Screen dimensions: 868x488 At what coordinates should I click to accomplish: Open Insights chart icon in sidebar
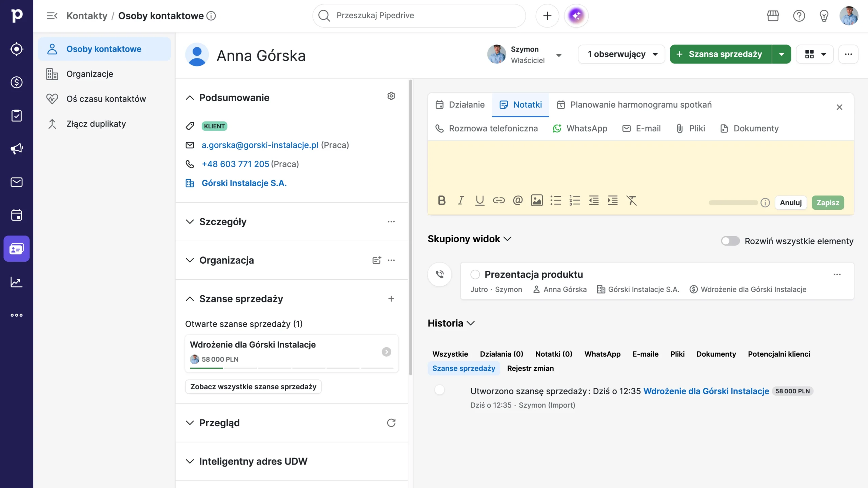click(16, 282)
